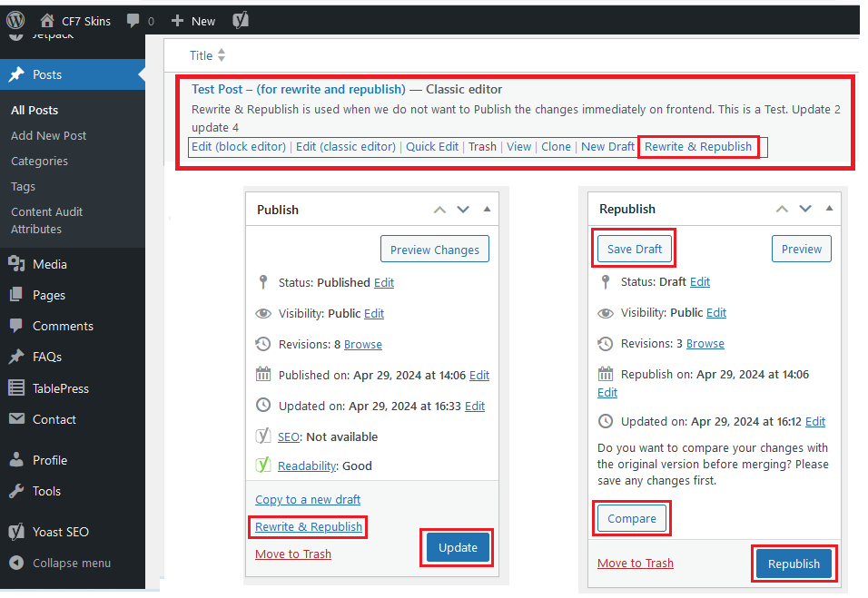Click the Collapse menu button
The width and height of the screenshot is (868, 598).
tap(71, 563)
